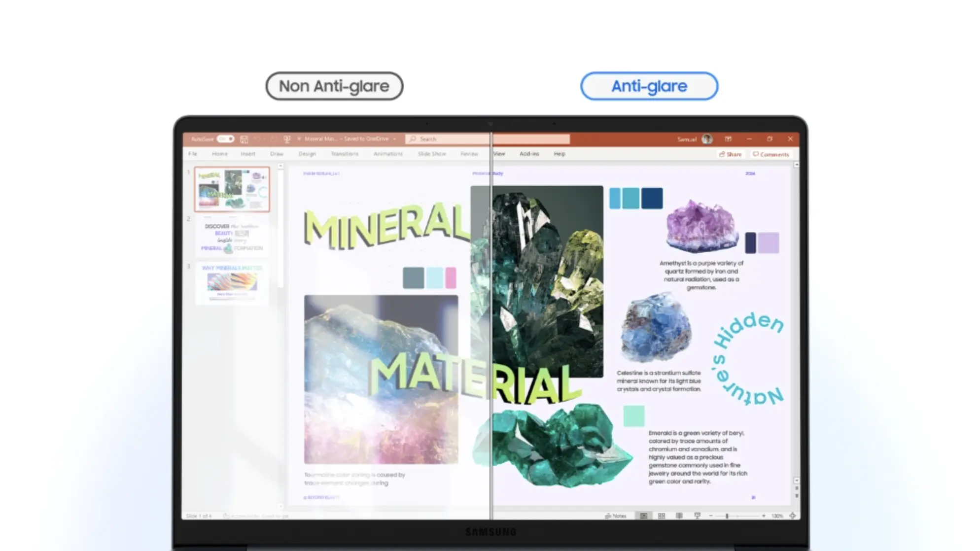Select slide 1 thumbnail

point(232,189)
